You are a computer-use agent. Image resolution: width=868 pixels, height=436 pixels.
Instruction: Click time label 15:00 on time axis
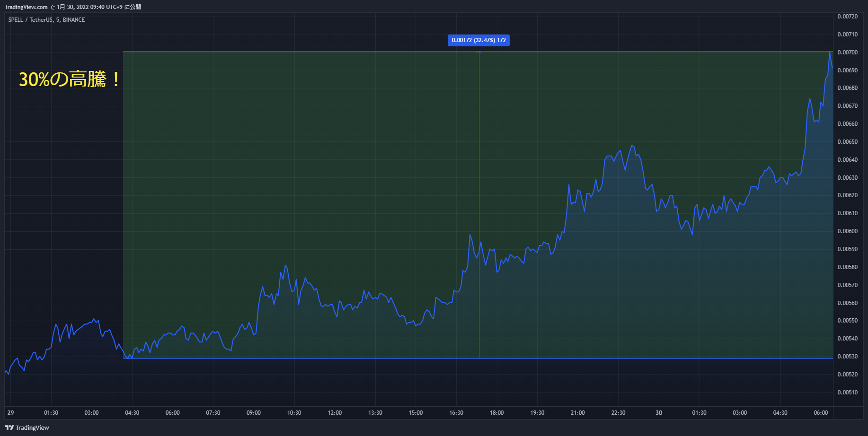(x=416, y=413)
